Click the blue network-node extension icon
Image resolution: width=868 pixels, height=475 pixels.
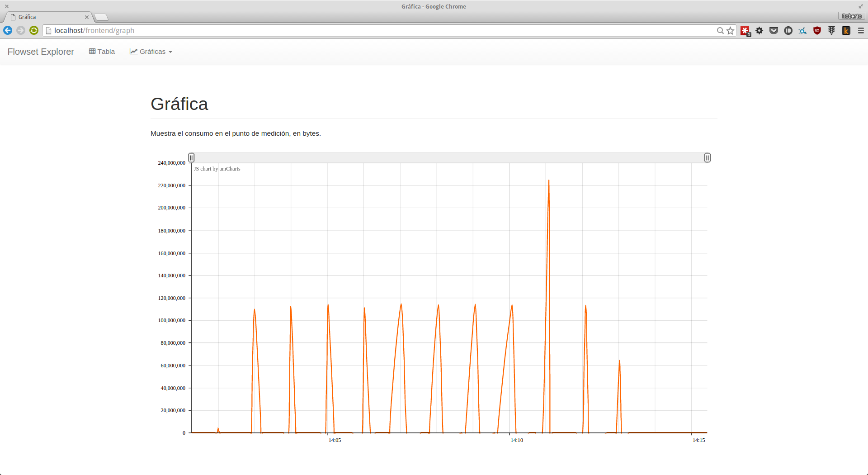pyautogui.click(x=803, y=31)
